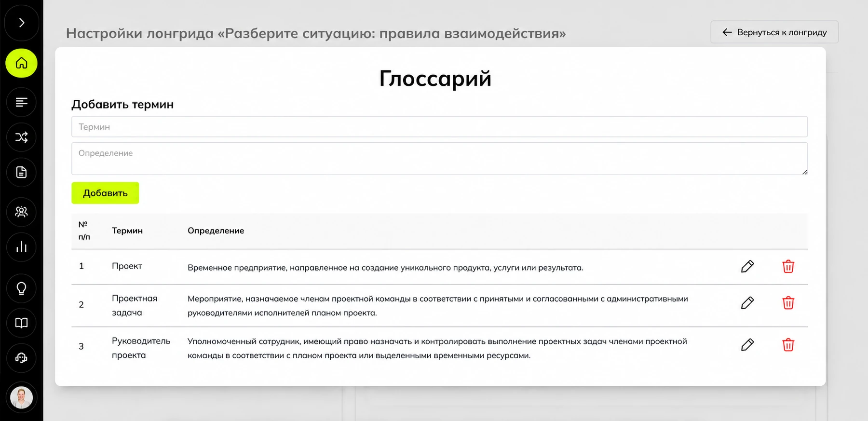Edit the Руководитель проекта term with the pencil
868x421 pixels.
pyautogui.click(x=747, y=345)
